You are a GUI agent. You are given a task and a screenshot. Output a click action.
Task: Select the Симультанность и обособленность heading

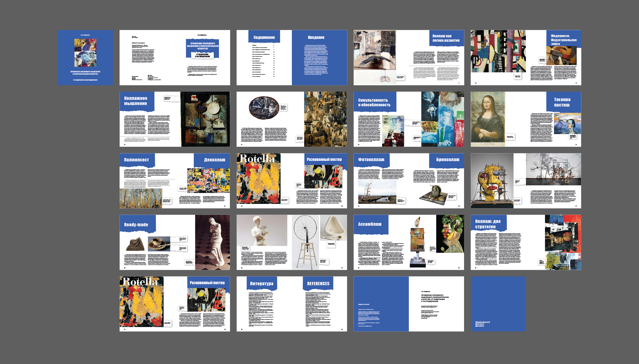click(374, 102)
